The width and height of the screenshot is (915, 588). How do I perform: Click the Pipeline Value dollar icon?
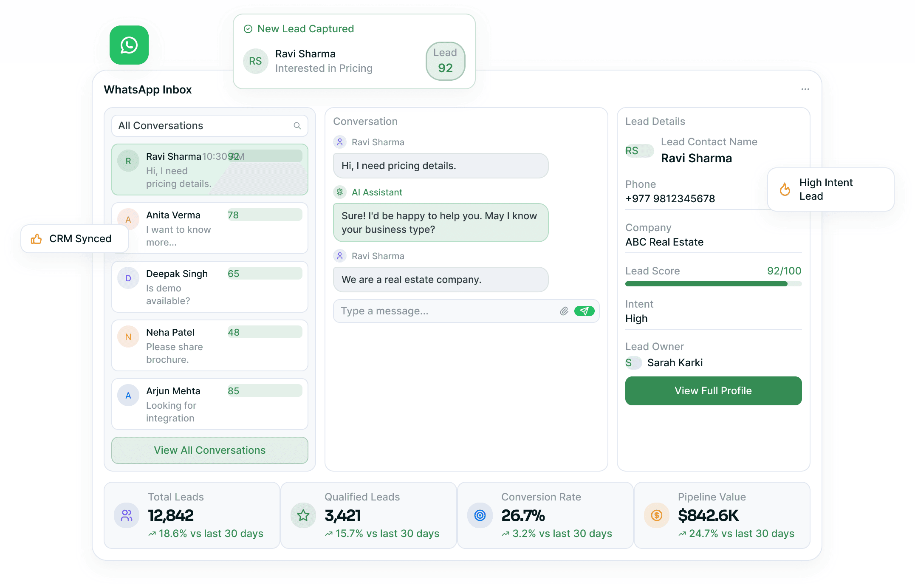tap(657, 515)
